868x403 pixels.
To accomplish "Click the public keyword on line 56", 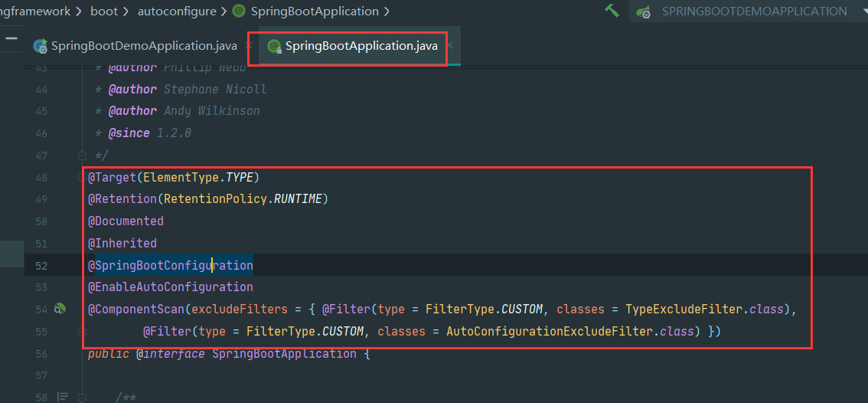I will (x=109, y=354).
